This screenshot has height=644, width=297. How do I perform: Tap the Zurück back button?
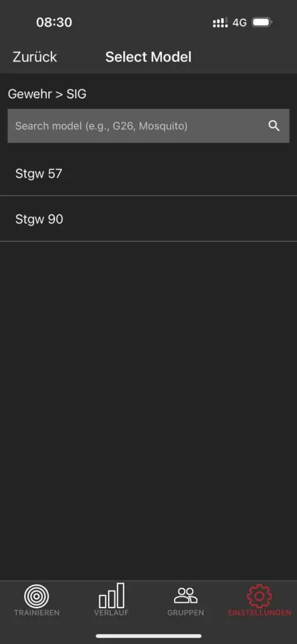(35, 57)
